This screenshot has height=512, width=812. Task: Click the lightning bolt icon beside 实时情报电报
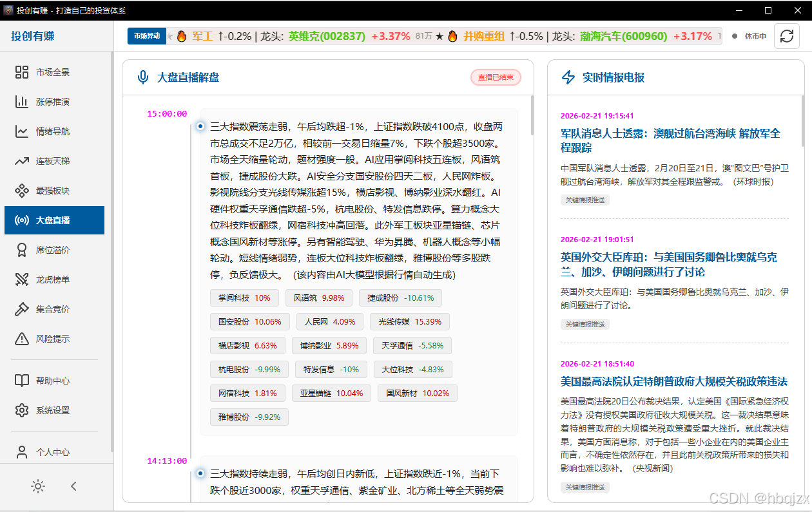click(x=568, y=77)
